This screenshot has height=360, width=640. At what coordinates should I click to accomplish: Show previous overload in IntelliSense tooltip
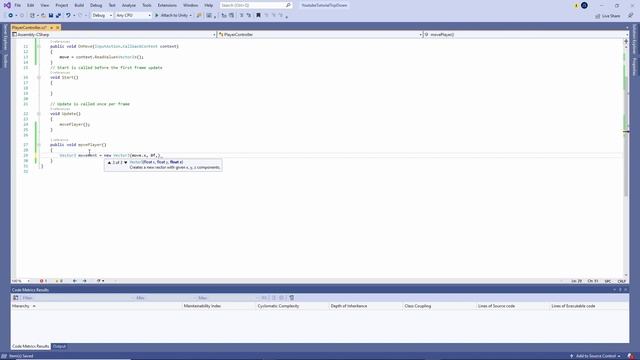tap(109, 162)
